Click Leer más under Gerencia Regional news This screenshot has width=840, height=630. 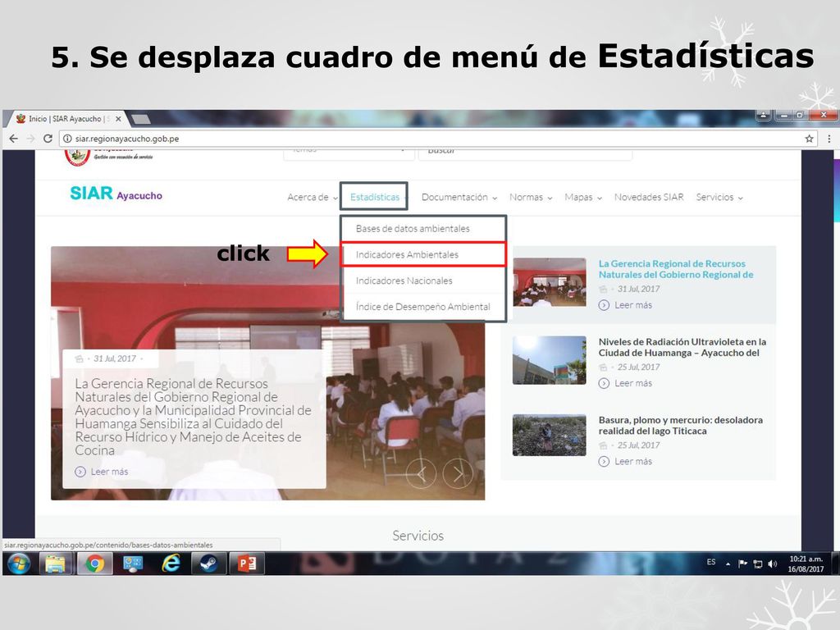click(x=625, y=305)
